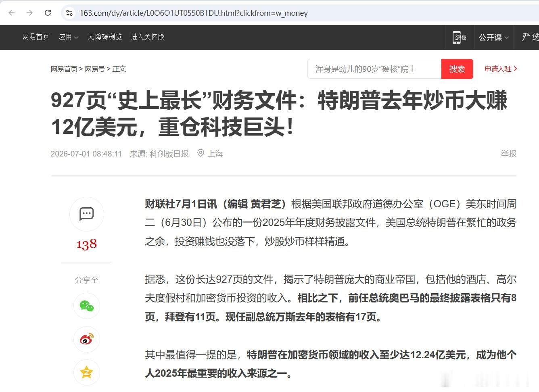This screenshot has height=392, width=539.
Task: Click source 科创板日报
Action: 169,154
